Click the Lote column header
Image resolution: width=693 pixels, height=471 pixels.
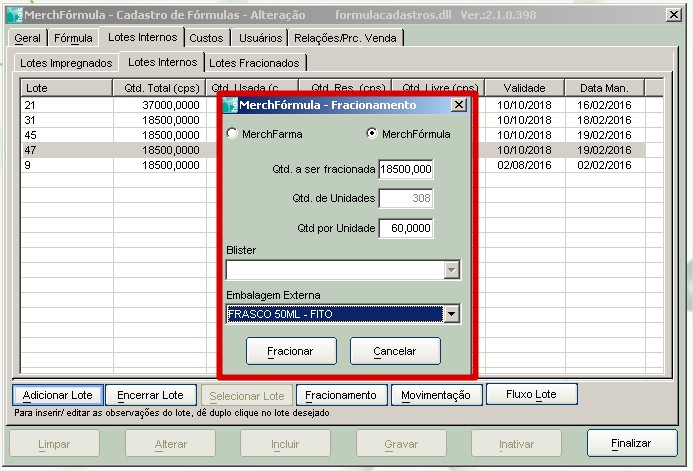(x=66, y=88)
